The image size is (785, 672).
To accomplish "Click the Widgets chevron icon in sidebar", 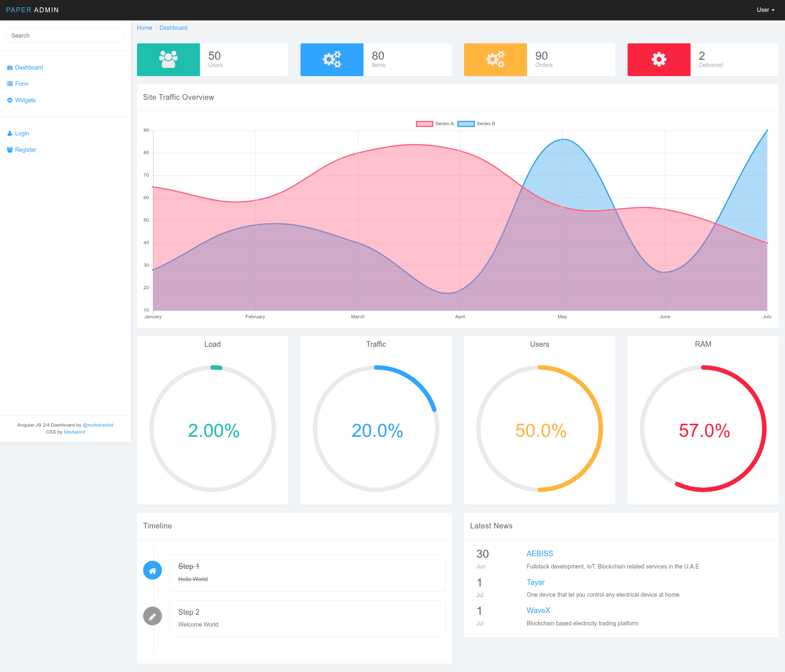I will 10,100.
